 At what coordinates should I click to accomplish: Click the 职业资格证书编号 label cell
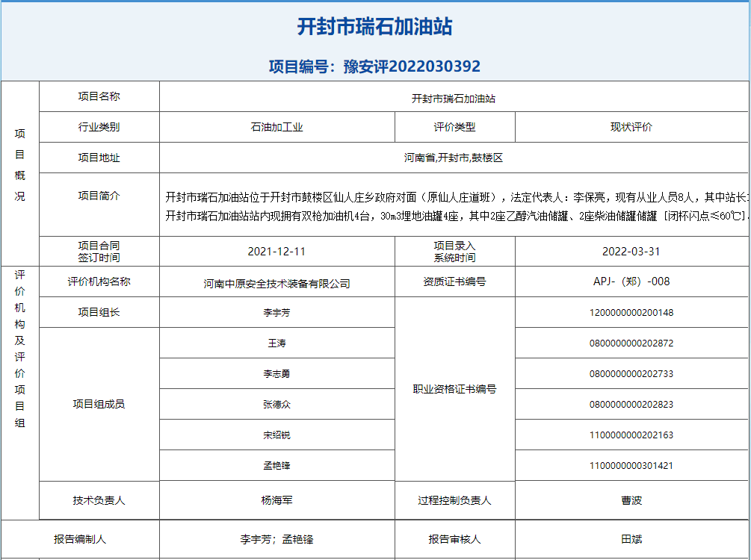pyautogui.click(x=454, y=389)
